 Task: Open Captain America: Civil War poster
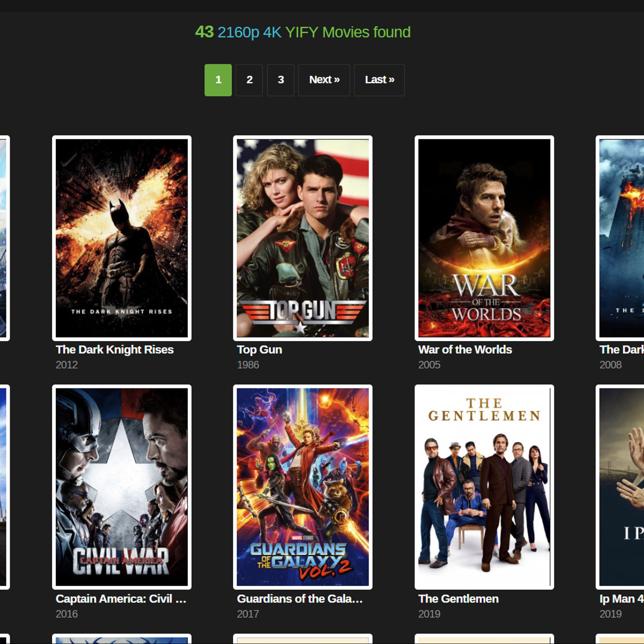pos(122,487)
